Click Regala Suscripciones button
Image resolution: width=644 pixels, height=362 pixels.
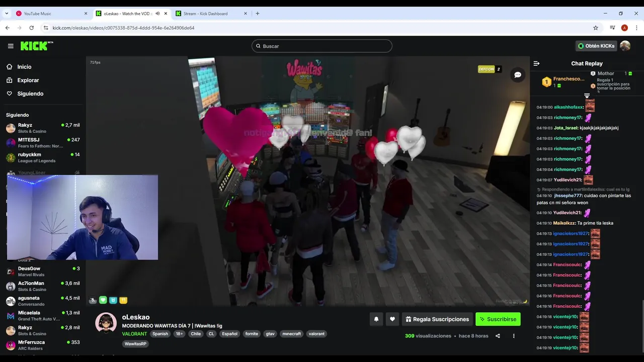[438, 319]
